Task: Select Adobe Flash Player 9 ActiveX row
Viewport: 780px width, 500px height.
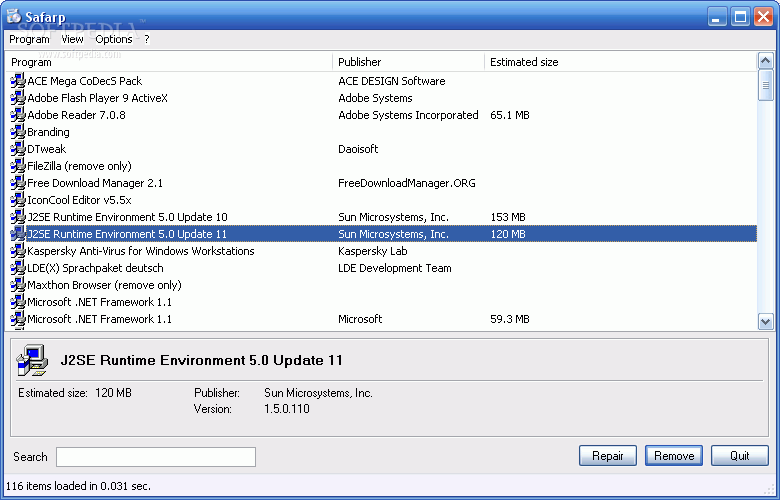Action: (98, 98)
